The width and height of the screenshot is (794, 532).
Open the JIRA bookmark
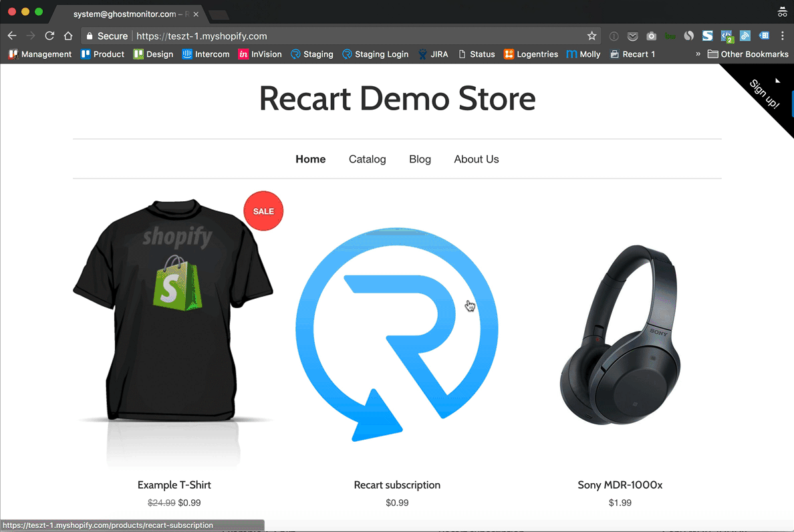433,54
